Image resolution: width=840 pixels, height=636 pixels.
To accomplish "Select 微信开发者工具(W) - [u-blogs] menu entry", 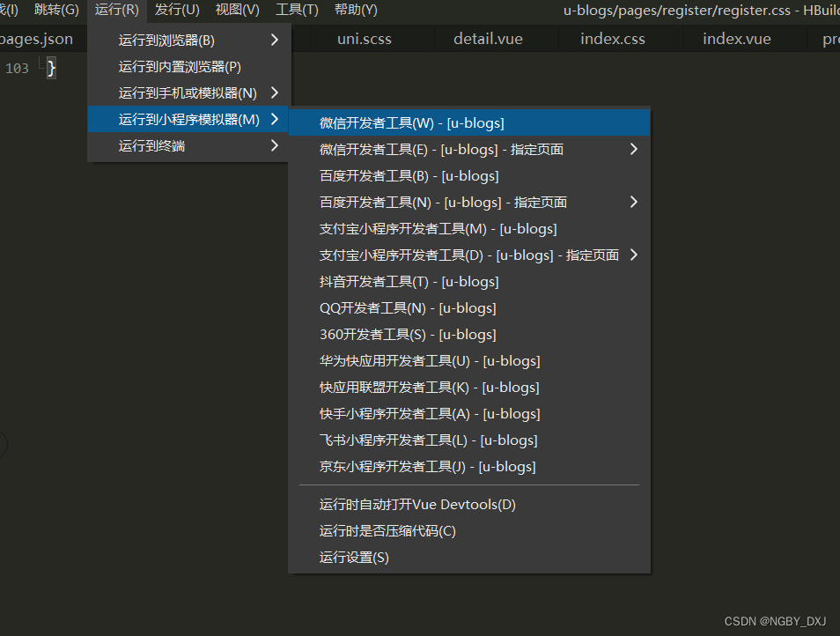I will 411,123.
